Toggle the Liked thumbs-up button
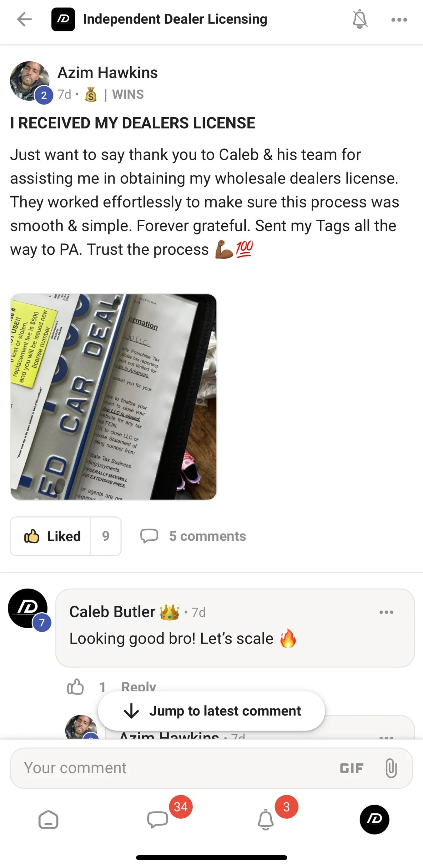This screenshot has width=423, height=868. [x=51, y=536]
